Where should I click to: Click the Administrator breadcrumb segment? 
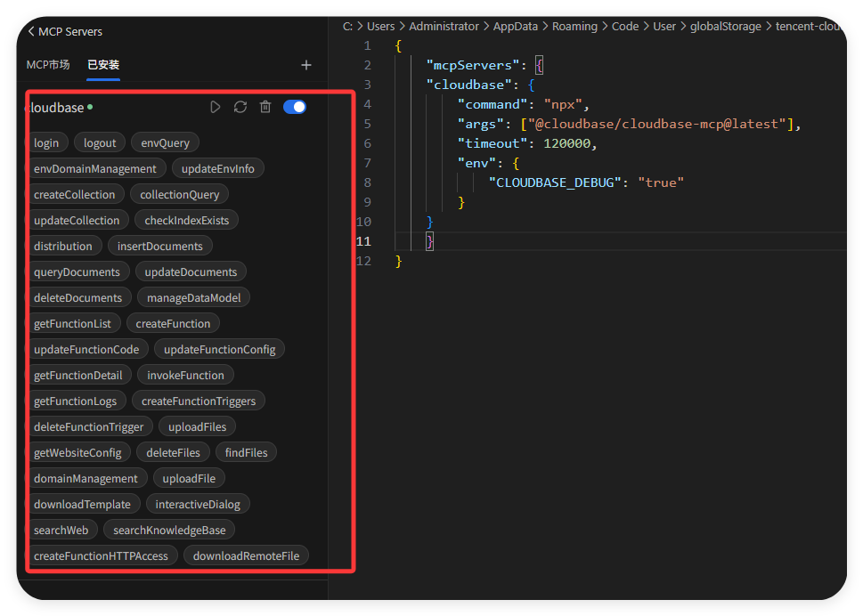pos(444,27)
